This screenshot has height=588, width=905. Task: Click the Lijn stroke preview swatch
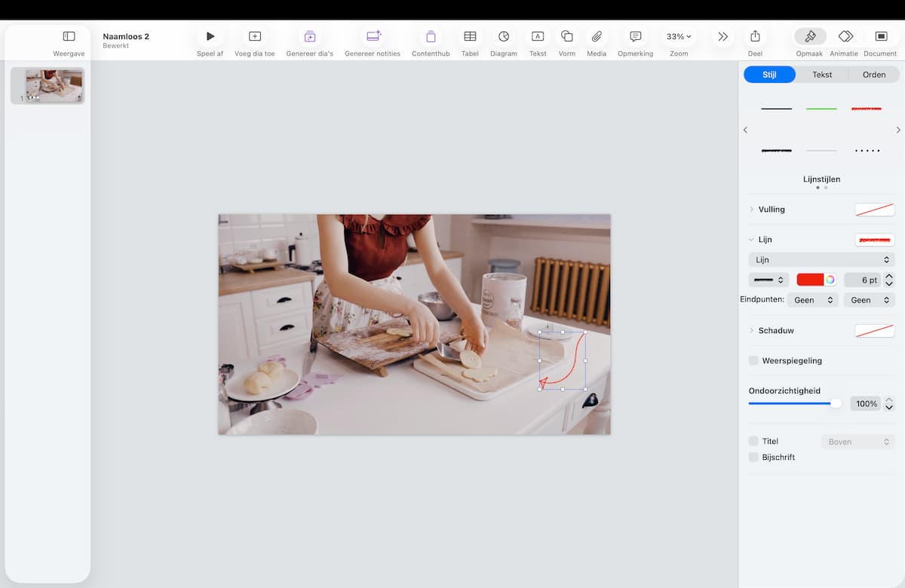click(x=874, y=240)
